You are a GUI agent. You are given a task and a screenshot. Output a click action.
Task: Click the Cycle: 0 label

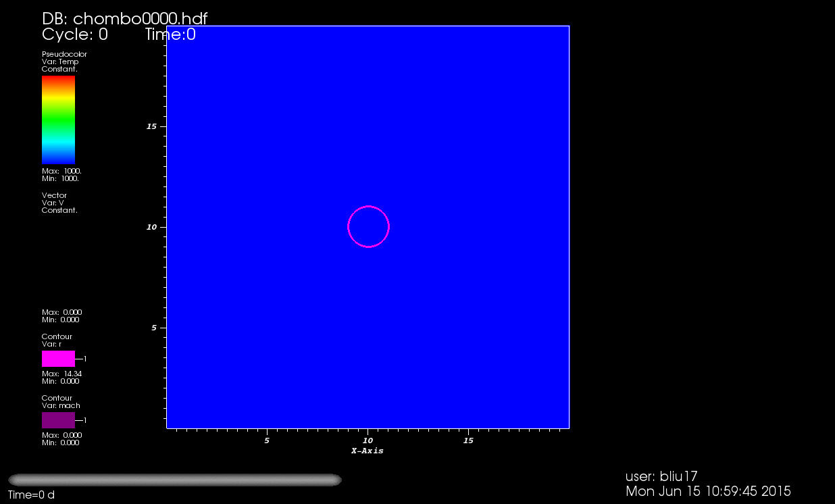74,34
